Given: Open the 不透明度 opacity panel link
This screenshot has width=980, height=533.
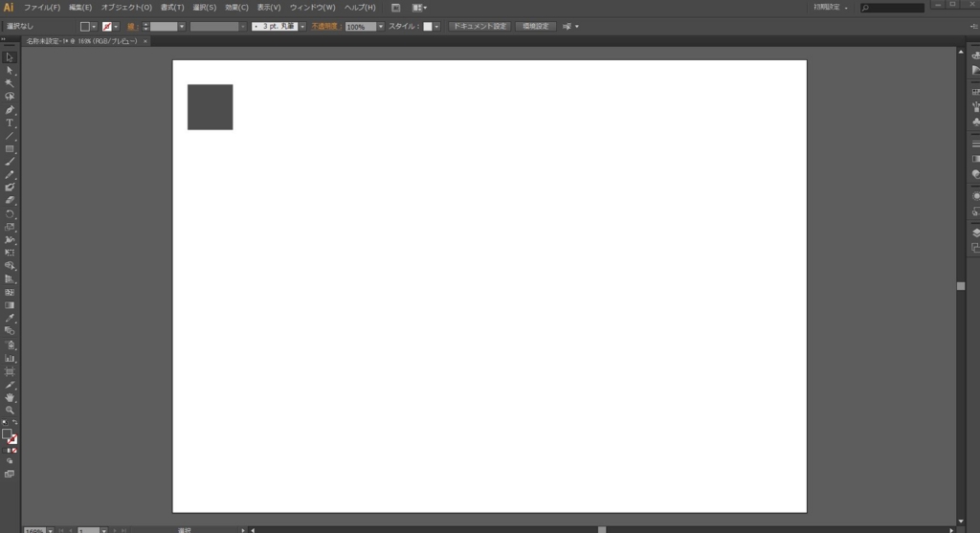Looking at the screenshot, I should tap(325, 26).
